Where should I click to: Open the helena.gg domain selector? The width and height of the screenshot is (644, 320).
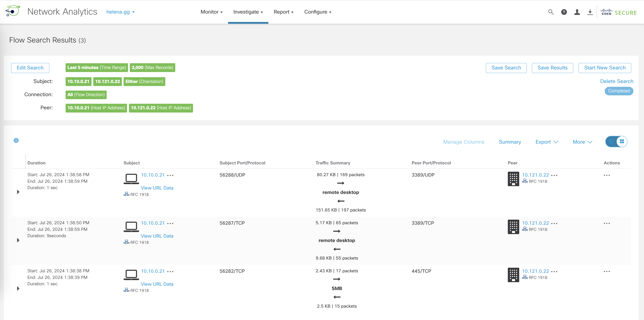(x=120, y=12)
